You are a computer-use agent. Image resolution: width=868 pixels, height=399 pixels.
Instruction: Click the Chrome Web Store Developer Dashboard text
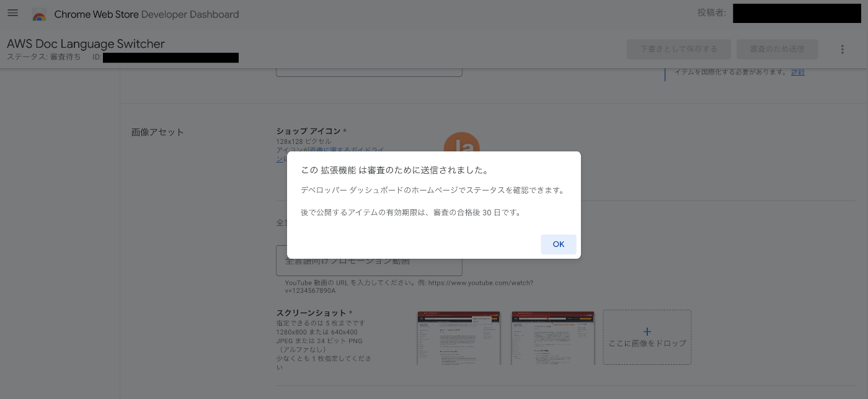[x=146, y=14]
